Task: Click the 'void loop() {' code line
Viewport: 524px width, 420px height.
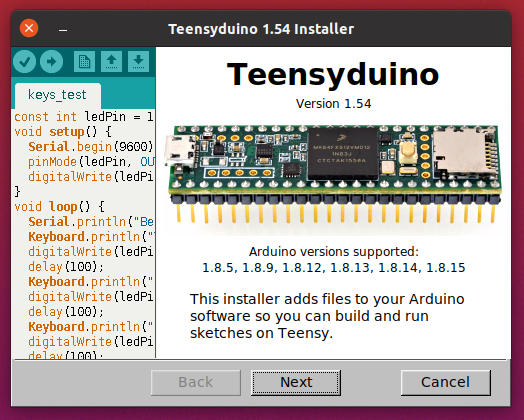Action: pos(59,207)
